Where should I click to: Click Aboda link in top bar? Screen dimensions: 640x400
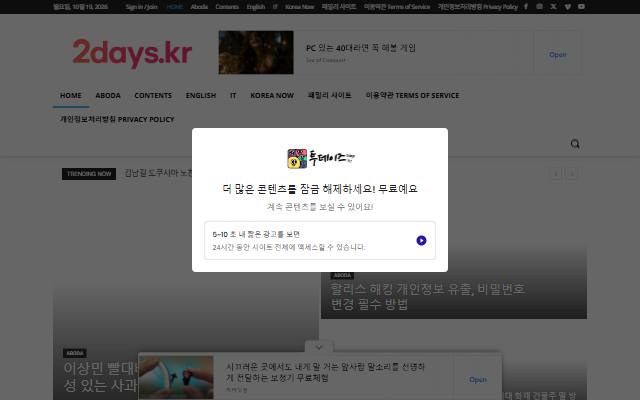(199, 7)
